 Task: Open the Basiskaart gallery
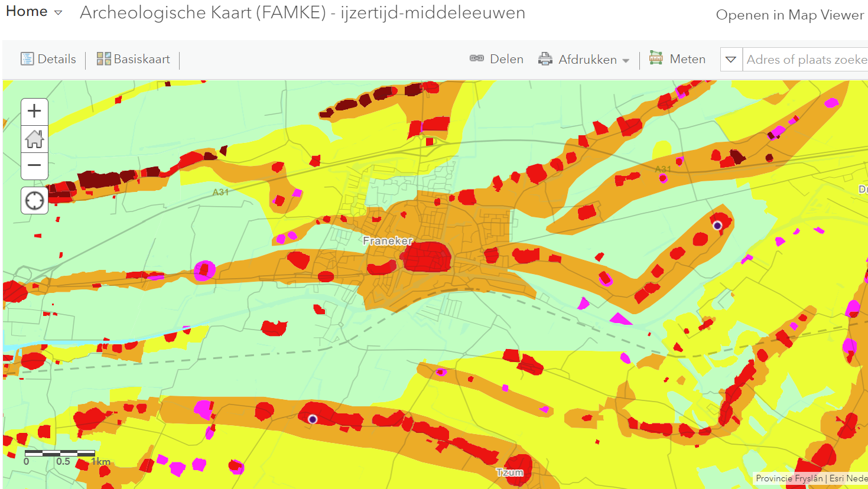(x=134, y=59)
